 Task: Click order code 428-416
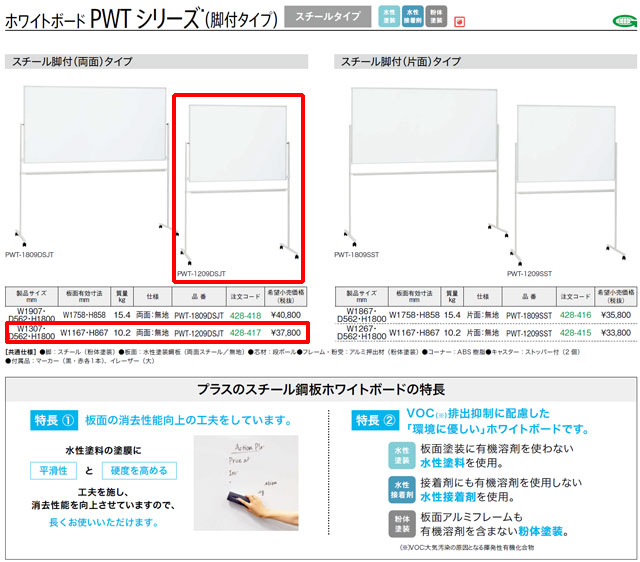576,315
